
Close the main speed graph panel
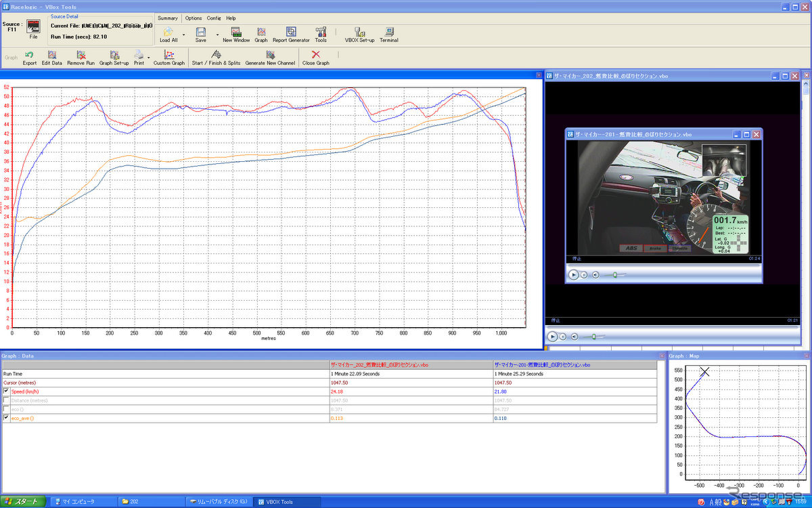pyautogui.click(x=539, y=75)
